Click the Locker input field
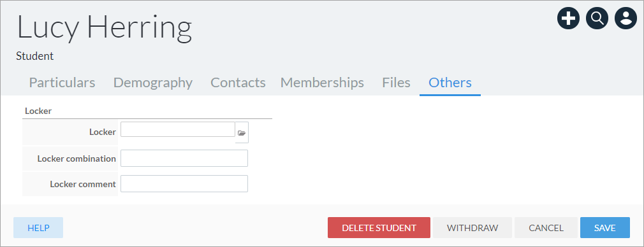This screenshot has height=247, width=644. pos(177,129)
